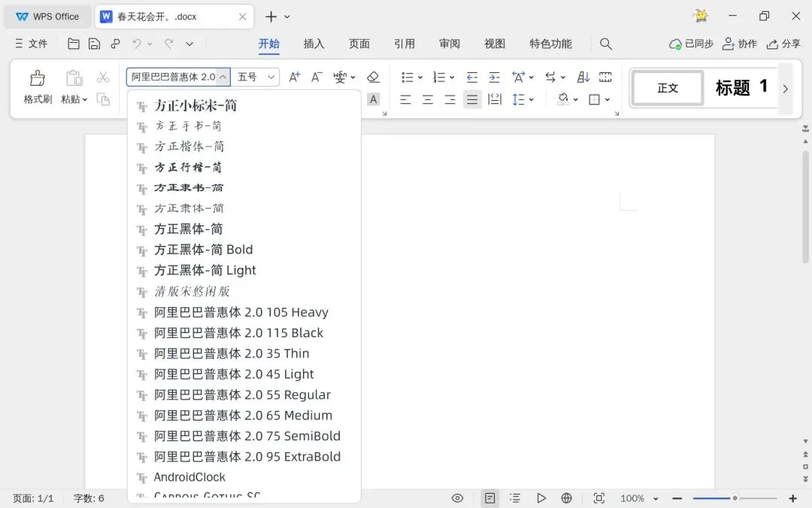This screenshot has height=508, width=812.
Task: Switch to outline view icon
Action: (x=515, y=498)
